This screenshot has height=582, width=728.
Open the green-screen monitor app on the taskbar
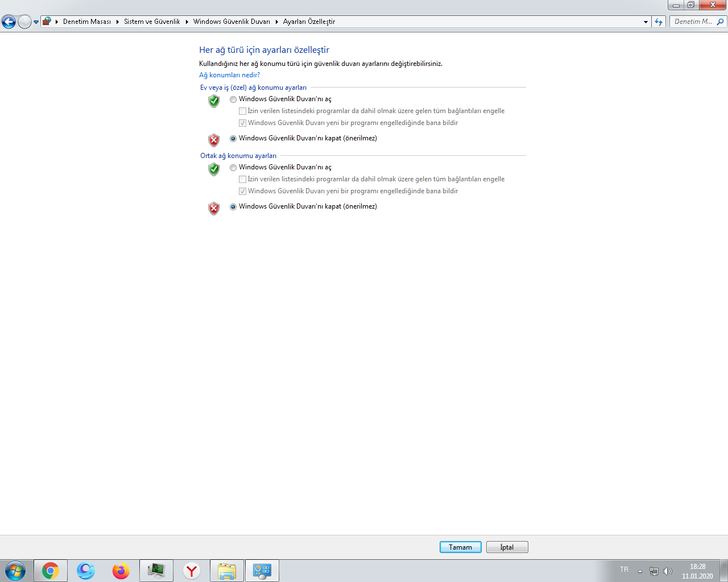156,571
